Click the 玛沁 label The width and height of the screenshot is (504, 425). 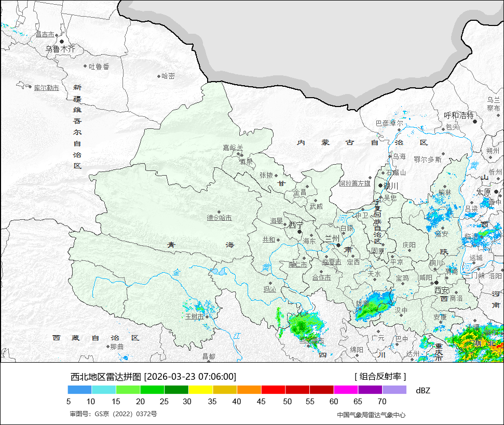point(270,289)
